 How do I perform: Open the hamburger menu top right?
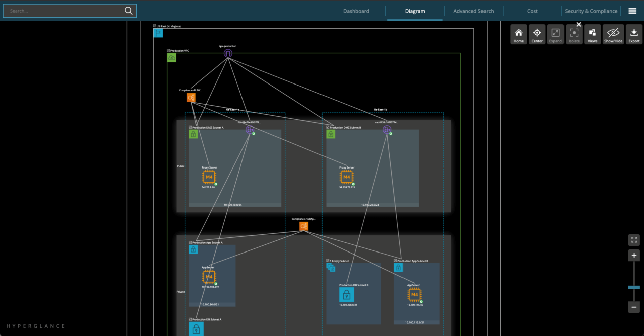632,10
